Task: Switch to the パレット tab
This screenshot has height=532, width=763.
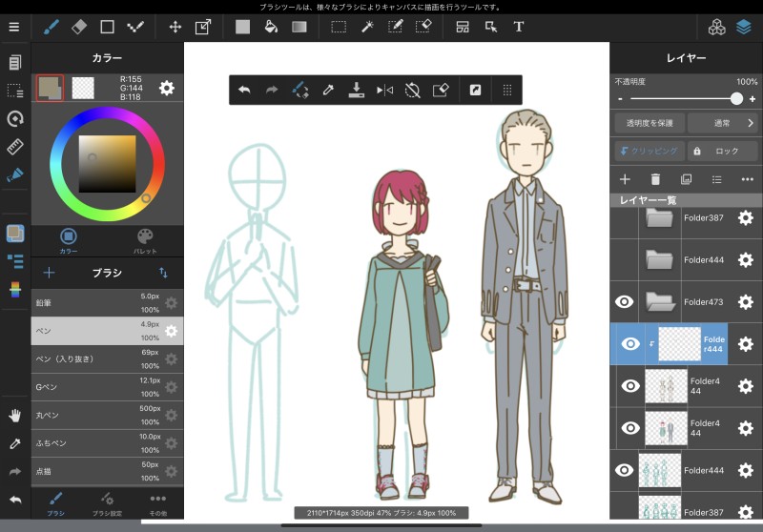Action: click(x=145, y=240)
